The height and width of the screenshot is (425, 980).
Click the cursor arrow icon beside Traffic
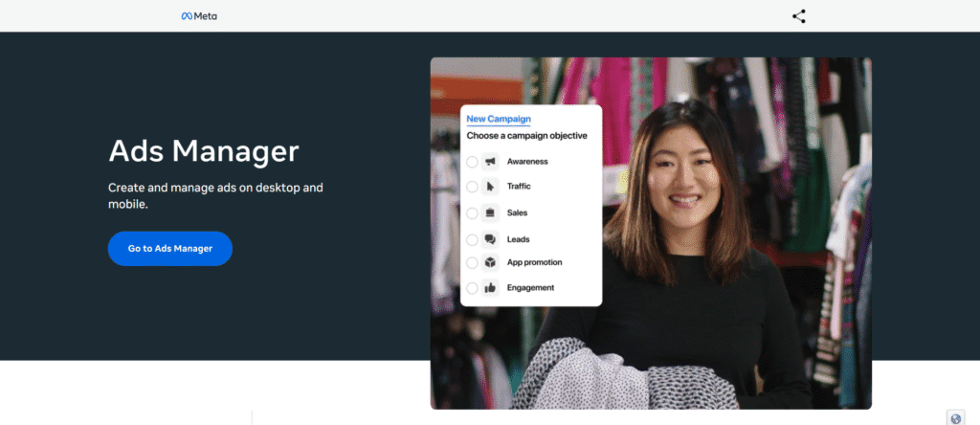pyautogui.click(x=490, y=187)
